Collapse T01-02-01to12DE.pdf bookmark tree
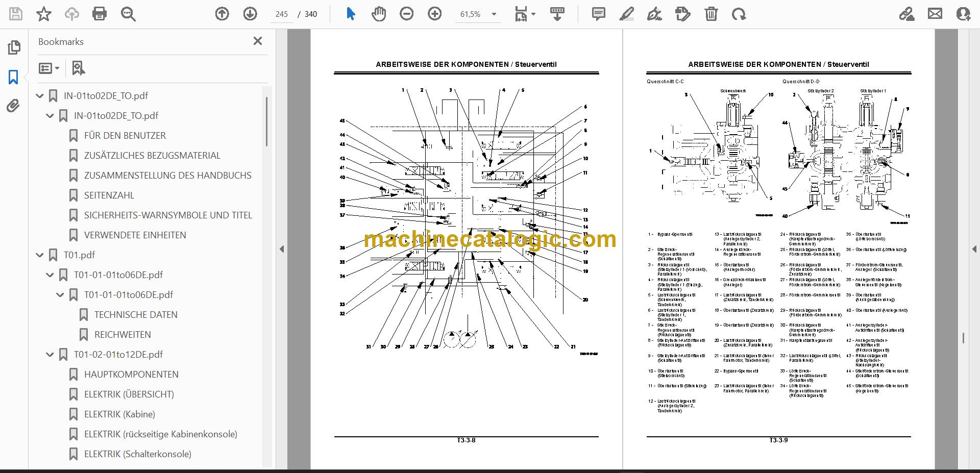 (x=50, y=354)
